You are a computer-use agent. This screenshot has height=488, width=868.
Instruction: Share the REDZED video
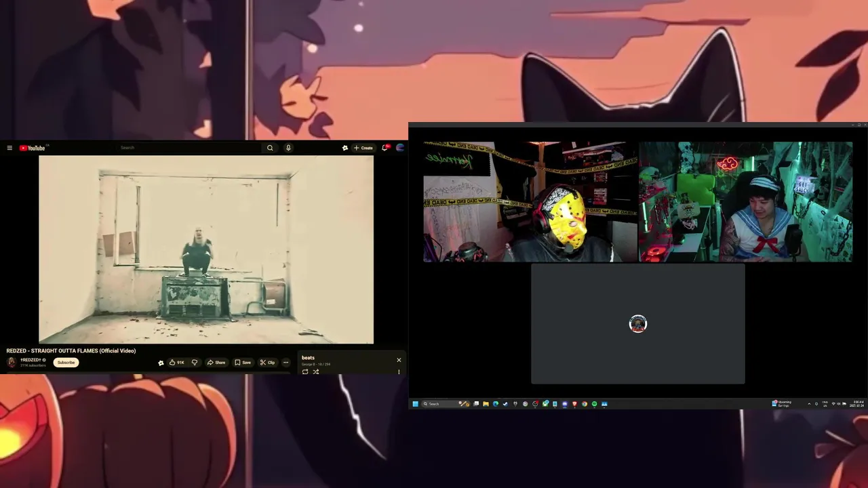[216, 363]
